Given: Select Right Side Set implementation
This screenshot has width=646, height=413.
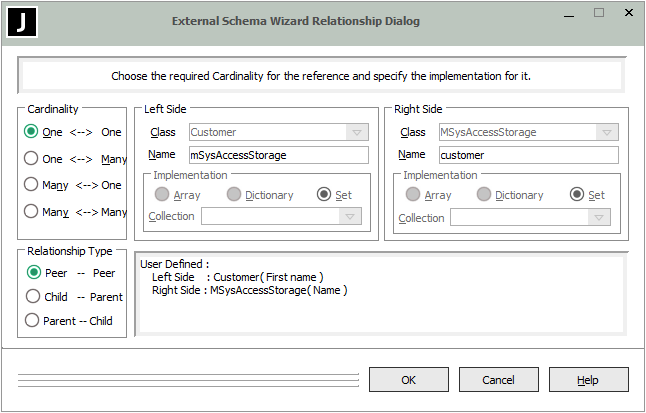Looking at the screenshot, I should click(577, 195).
